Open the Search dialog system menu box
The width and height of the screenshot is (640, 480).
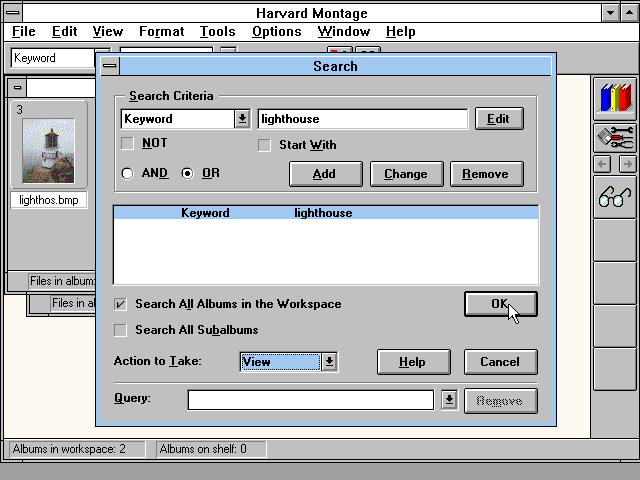(x=109, y=66)
